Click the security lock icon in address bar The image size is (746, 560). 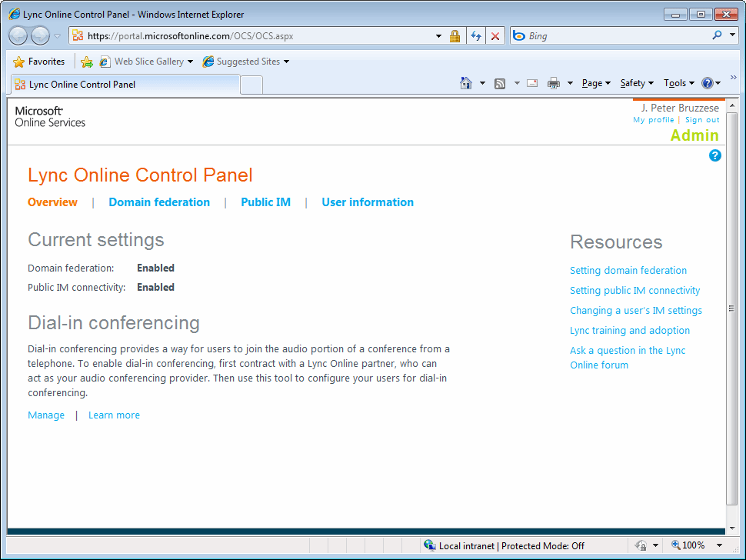pos(455,36)
